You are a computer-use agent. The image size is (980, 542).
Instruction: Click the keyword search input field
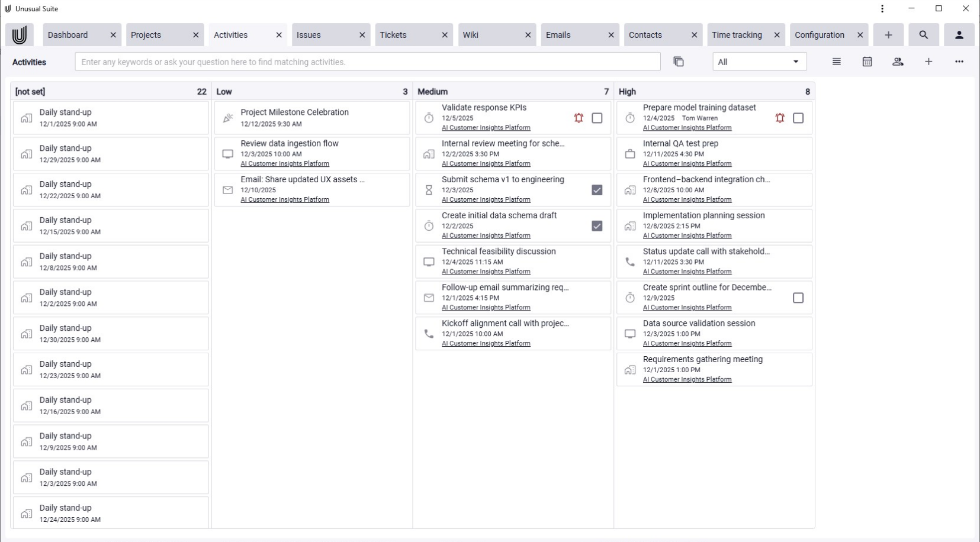pyautogui.click(x=367, y=62)
